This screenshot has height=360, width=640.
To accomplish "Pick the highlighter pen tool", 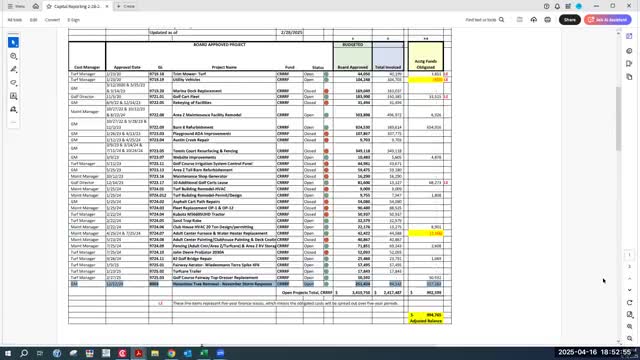I will click(13, 69).
